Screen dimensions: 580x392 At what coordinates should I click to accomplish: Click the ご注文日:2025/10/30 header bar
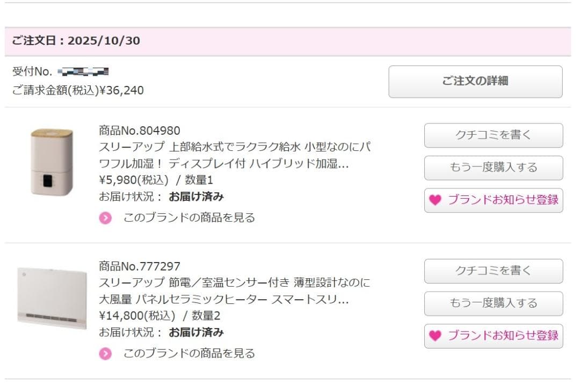coord(287,41)
